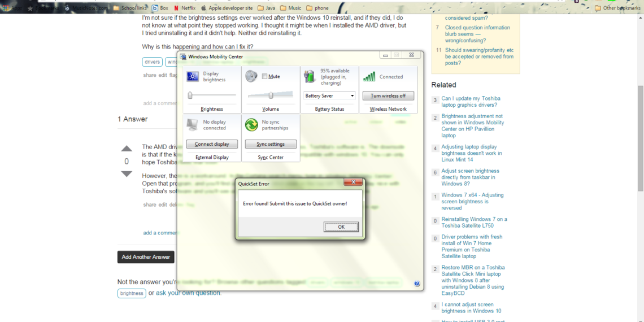
Task: Select the drivers tag under the question
Action: point(153,62)
